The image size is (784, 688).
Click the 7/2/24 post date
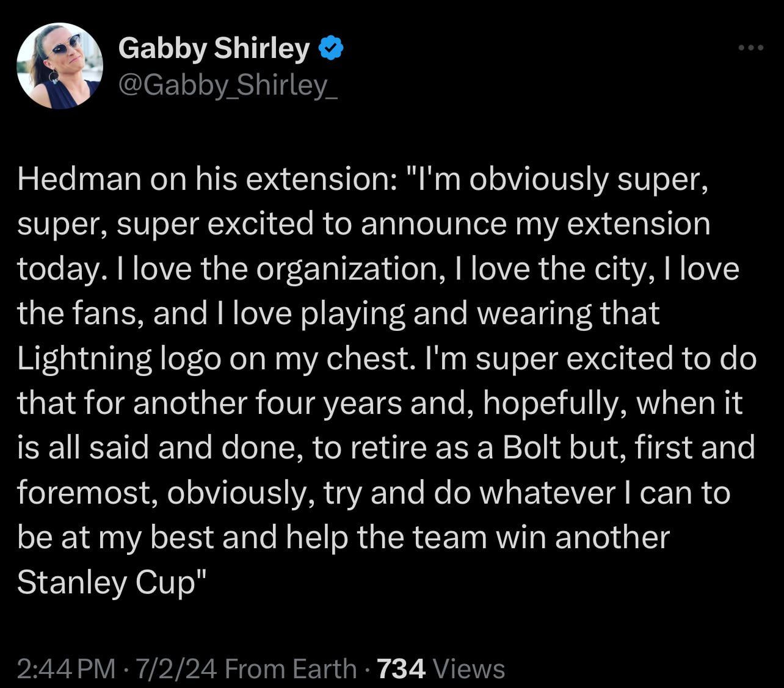coord(177,668)
